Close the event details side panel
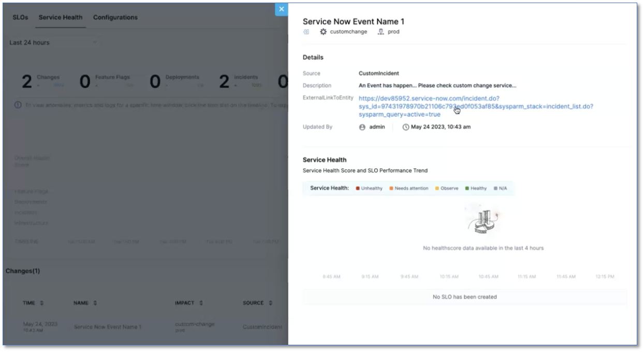 [281, 9]
